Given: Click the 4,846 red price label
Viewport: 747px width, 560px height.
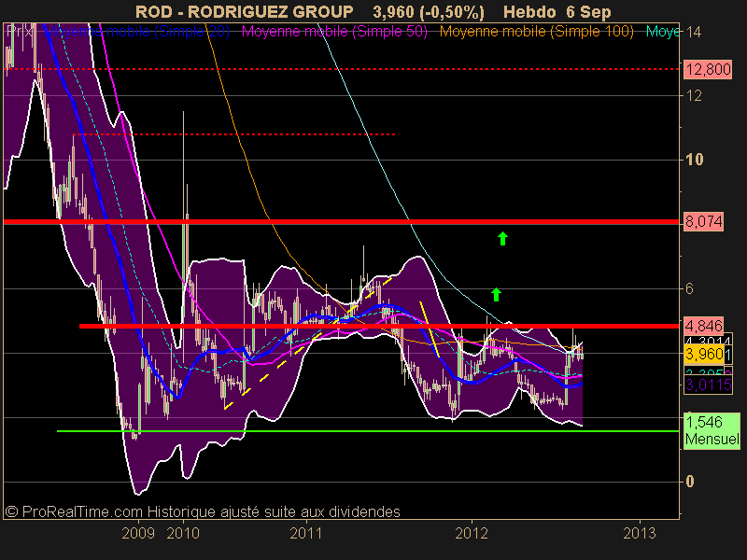Looking at the screenshot, I should [x=704, y=326].
